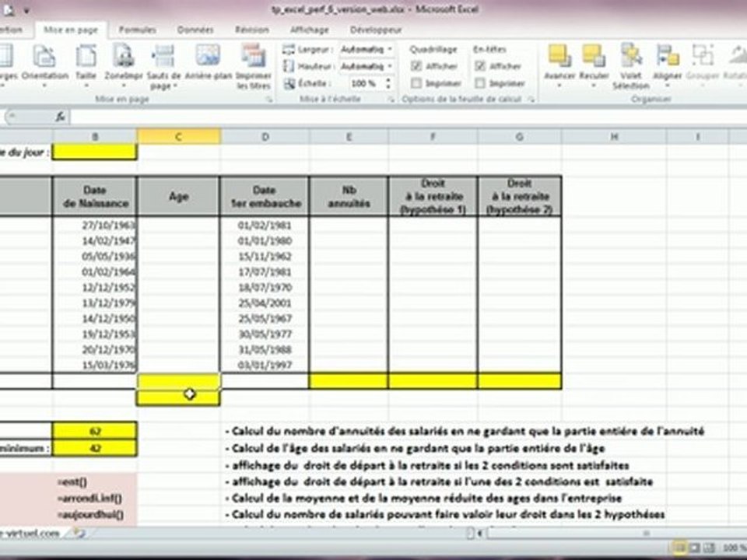Screen dimensions: 747x560
Task: Toggle Quadrillage Imprimer checkbox
Action: point(416,83)
